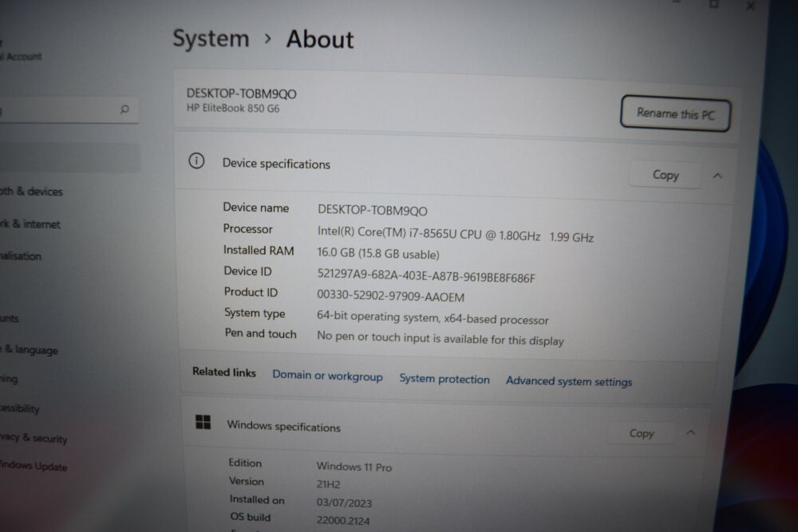The image size is (798, 532).
Task: Click the No pen or touch input text
Action: click(x=440, y=339)
